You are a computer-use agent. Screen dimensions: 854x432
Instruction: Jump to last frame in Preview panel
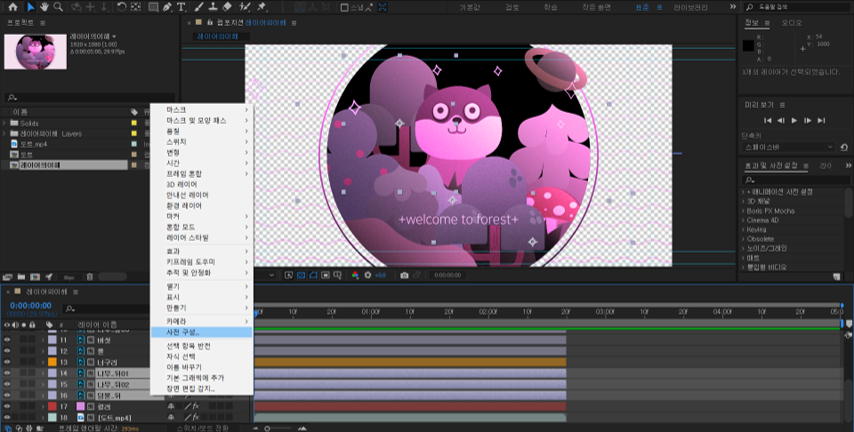point(821,120)
